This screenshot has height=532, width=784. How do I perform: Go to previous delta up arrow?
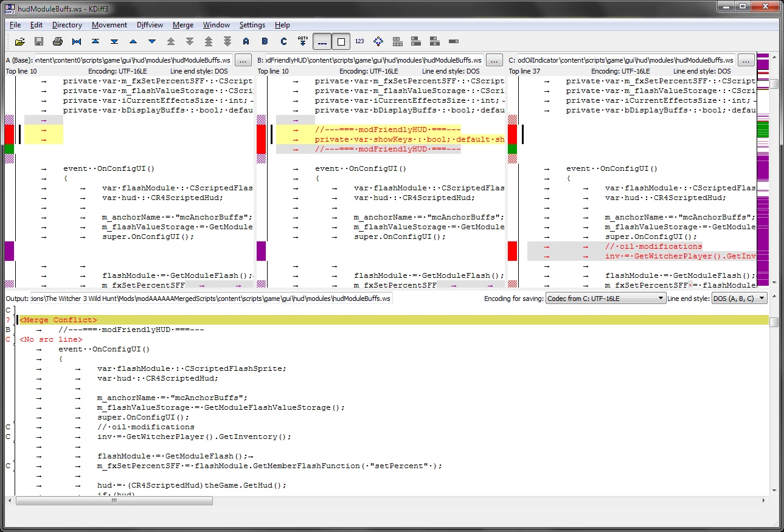[x=133, y=42]
